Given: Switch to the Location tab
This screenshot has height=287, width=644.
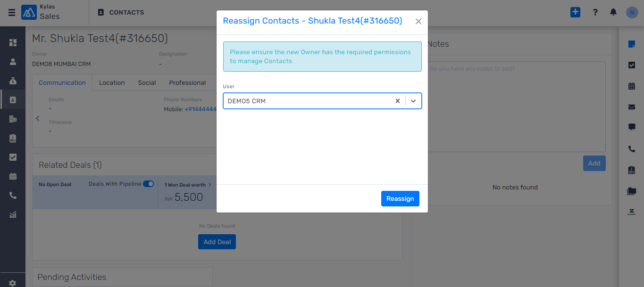Looking at the screenshot, I should pyautogui.click(x=112, y=82).
